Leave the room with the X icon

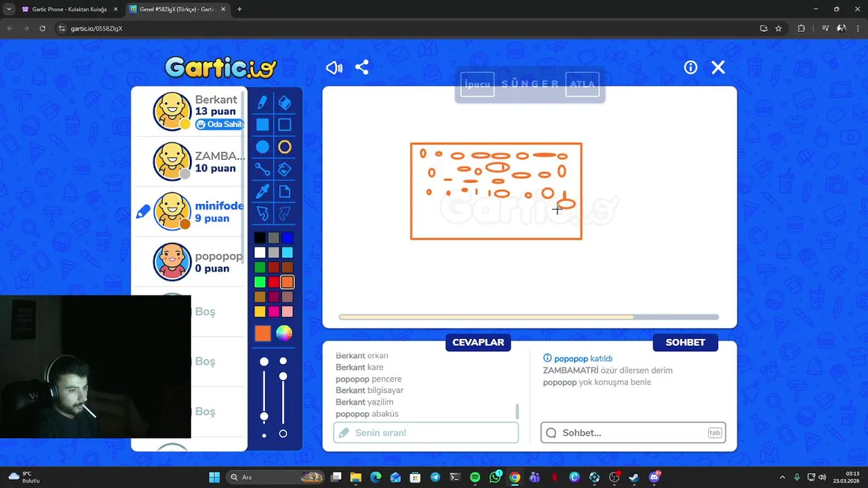click(718, 68)
